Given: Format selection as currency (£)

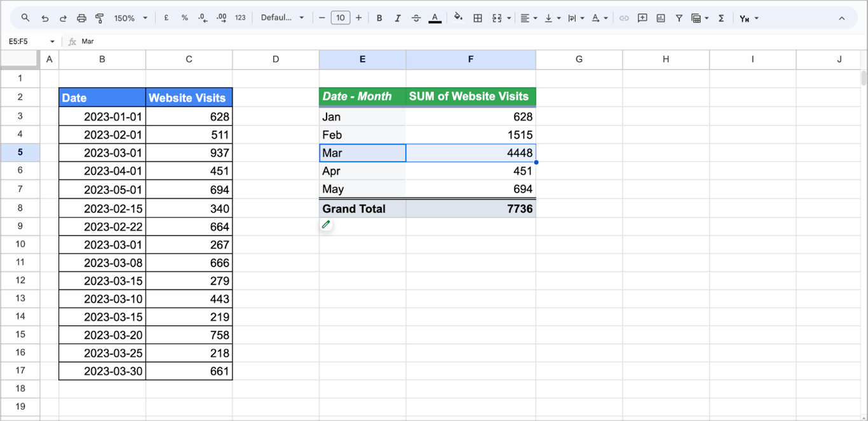Looking at the screenshot, I should 166,18.
